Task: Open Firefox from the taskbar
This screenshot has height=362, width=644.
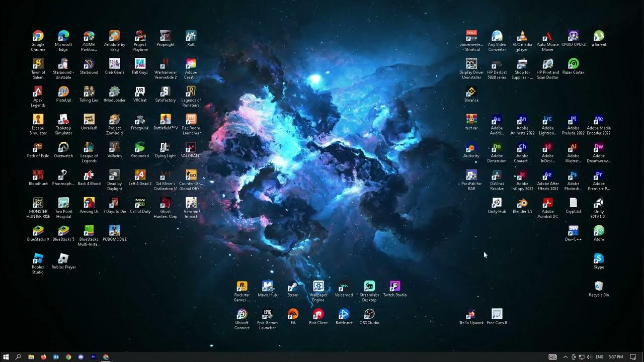Action: point(44,357)
